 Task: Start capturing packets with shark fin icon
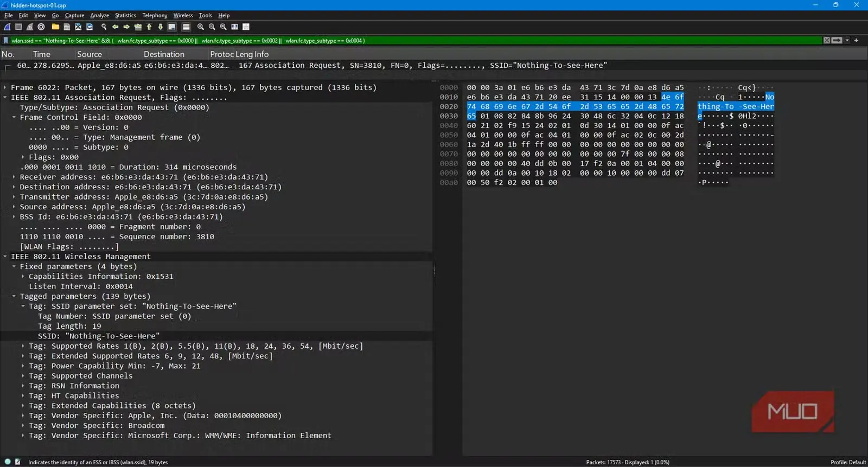tap(8, 27)
